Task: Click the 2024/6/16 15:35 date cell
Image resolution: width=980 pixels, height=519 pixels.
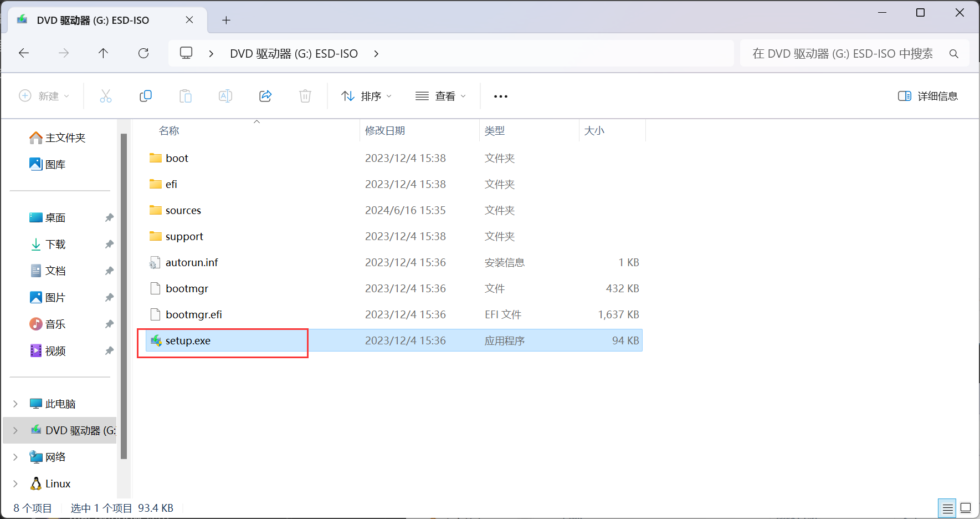Action: pyautogui.click(x=406, y=210)
